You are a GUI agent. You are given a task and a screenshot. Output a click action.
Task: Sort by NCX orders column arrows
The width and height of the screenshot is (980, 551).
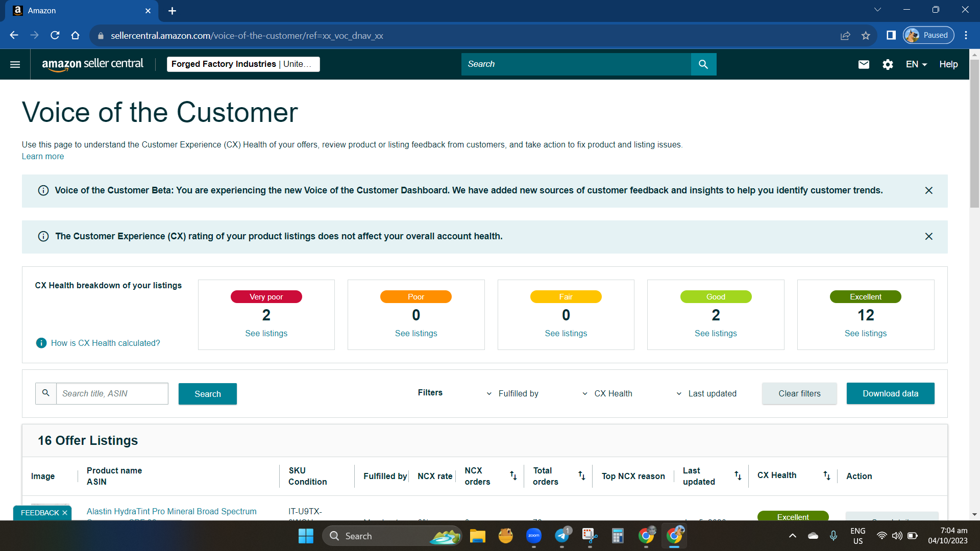point(513,475)
